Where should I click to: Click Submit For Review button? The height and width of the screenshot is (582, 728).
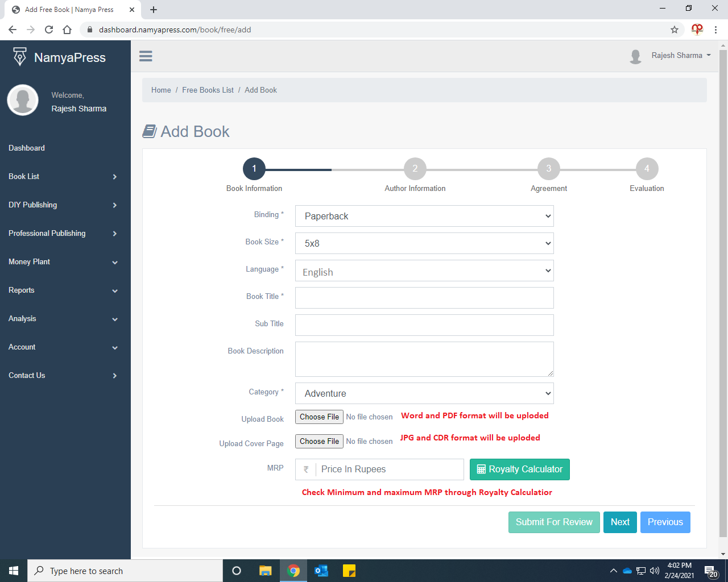click(x=554, y=522)
